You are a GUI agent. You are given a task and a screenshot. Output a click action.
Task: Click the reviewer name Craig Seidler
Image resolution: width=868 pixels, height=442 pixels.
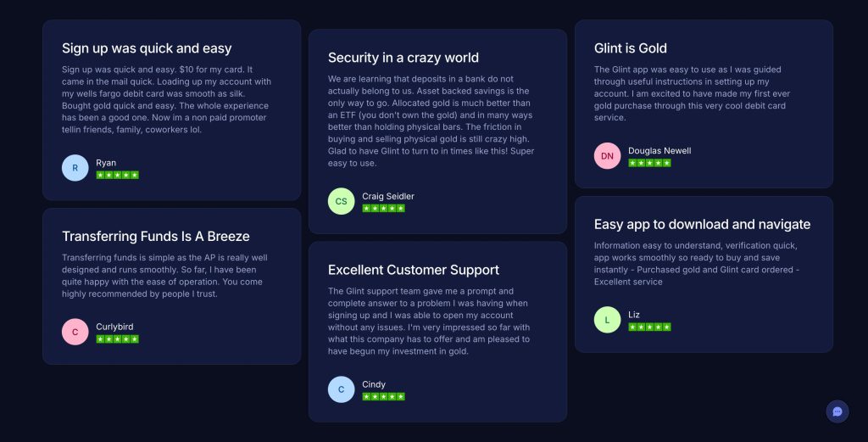click(x=388, y=196)
